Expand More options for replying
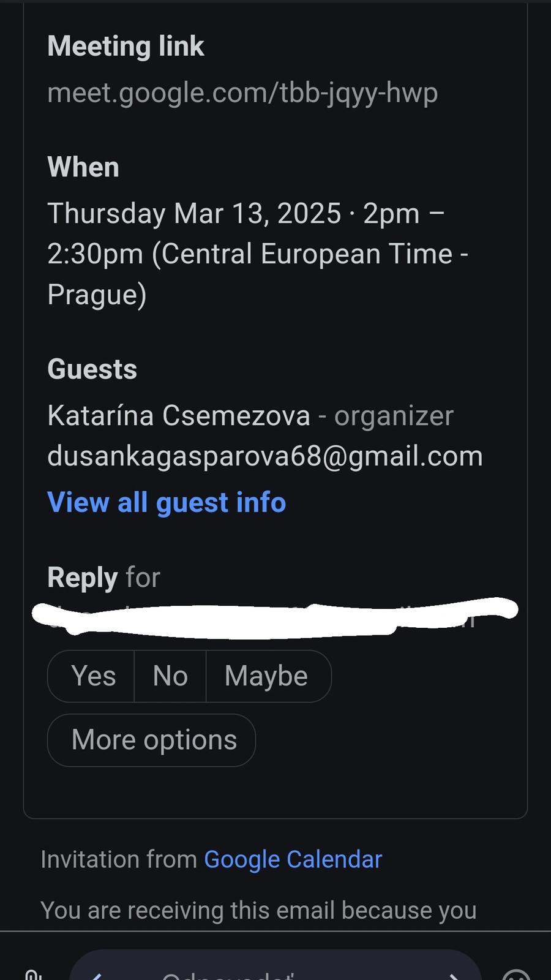 (x=154, y=740)
